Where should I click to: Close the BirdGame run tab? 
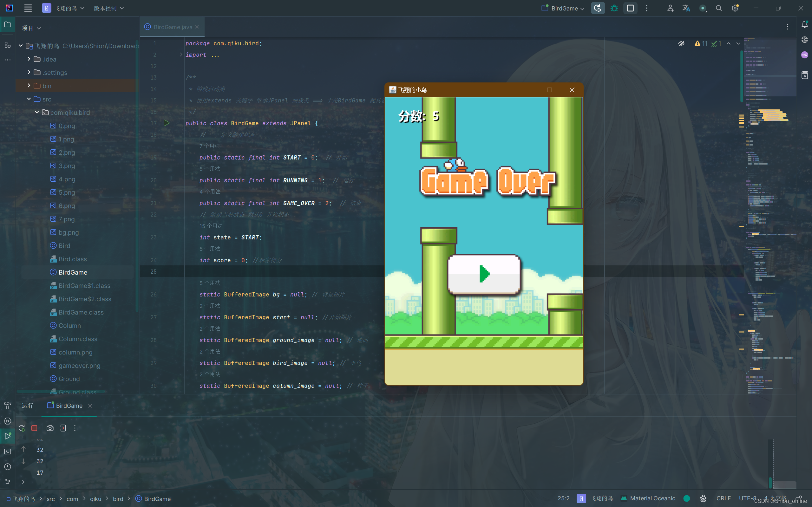90,406
